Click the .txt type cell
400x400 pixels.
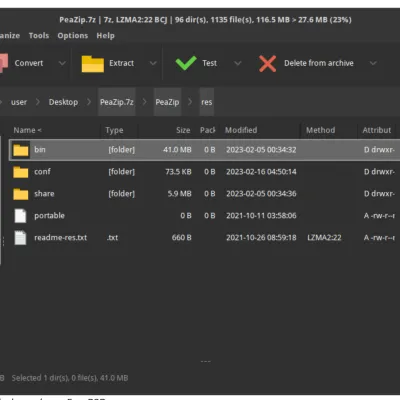coord(112,238)
